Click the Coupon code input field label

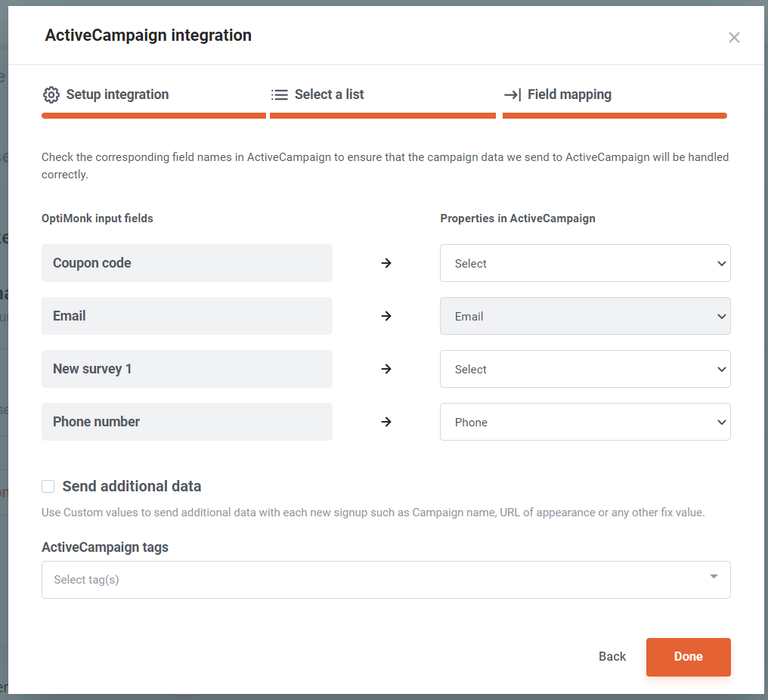click(x=187, y=263)
